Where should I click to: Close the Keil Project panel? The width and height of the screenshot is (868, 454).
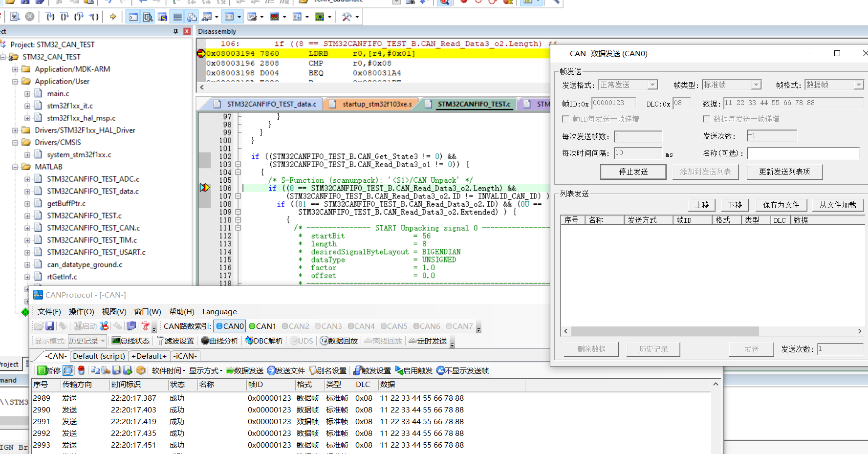(x=187, y=31)
